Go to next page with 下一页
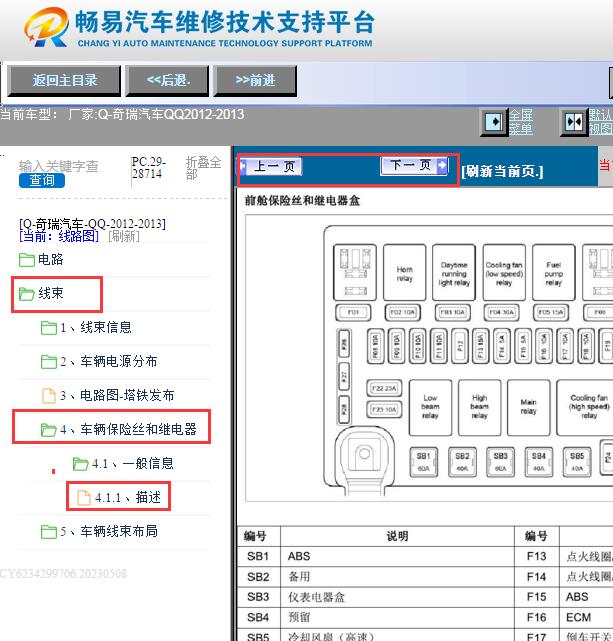Screen dimensions: 613x641 (x=414, y=166)
